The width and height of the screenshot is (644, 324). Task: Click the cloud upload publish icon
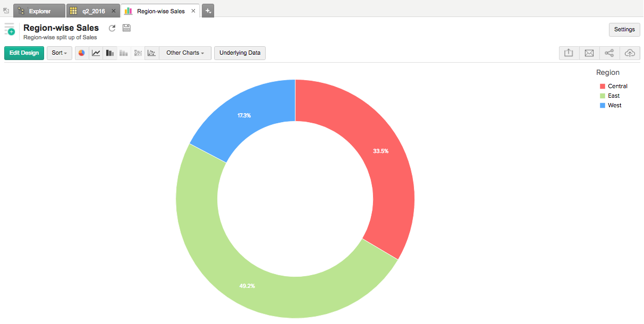(x=630, y=53)
